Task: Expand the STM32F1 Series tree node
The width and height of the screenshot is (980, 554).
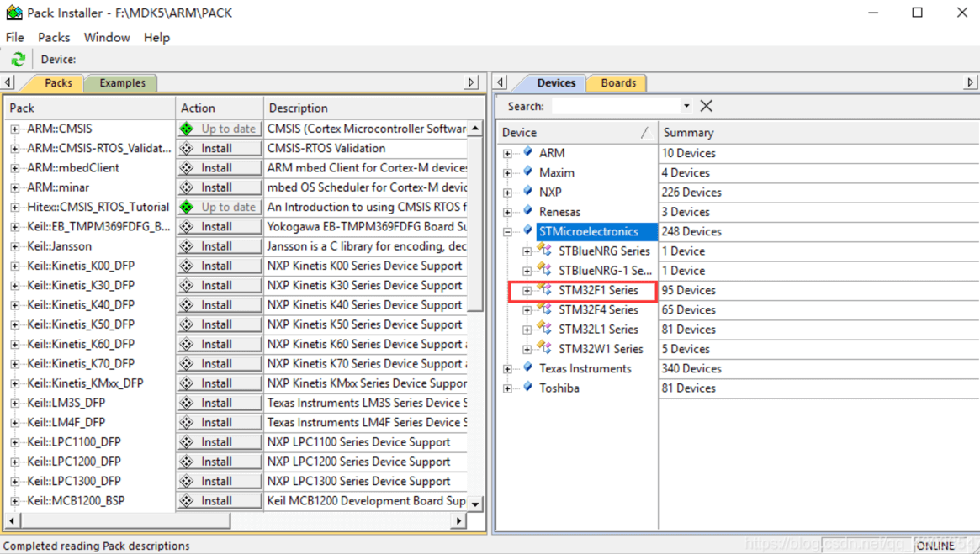Action: click(x=527, y=290)
